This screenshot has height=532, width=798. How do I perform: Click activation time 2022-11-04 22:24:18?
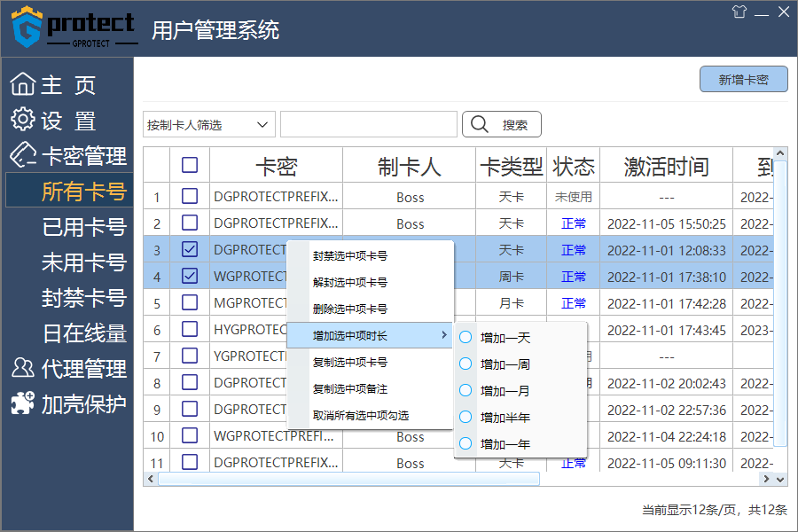(666, 436)
